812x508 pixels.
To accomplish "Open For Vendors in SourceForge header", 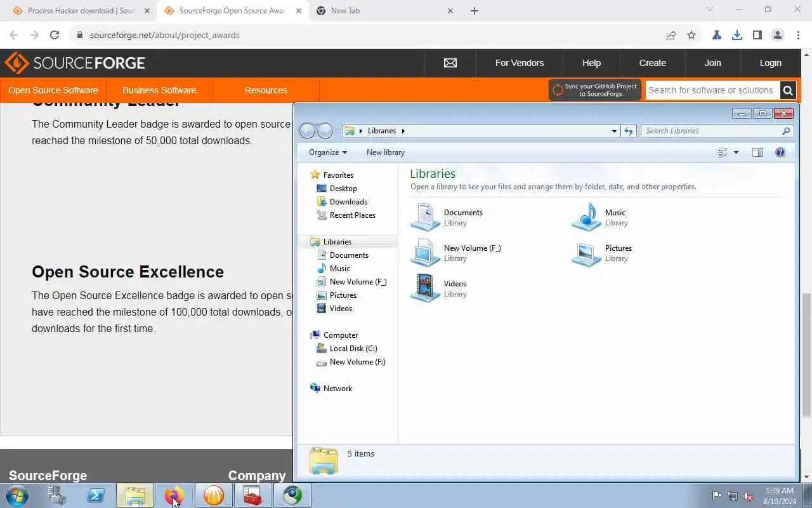I will click(520, 63).
